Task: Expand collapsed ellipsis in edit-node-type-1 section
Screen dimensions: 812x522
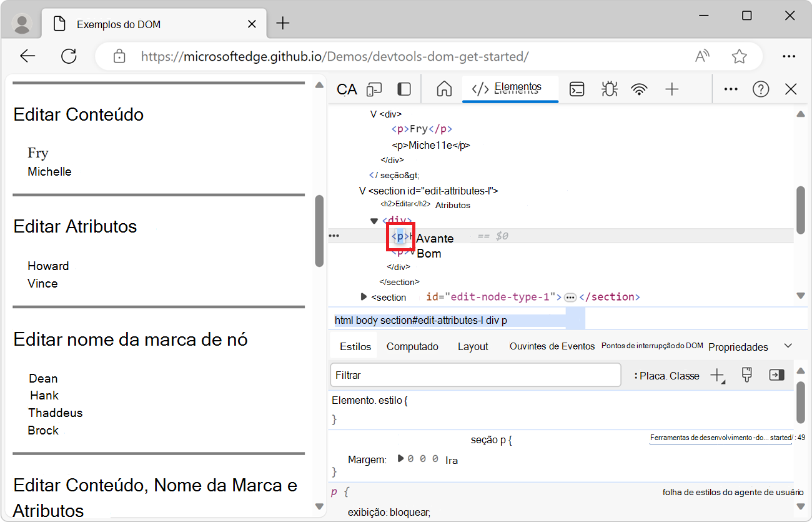Action: tap(570, 298)
